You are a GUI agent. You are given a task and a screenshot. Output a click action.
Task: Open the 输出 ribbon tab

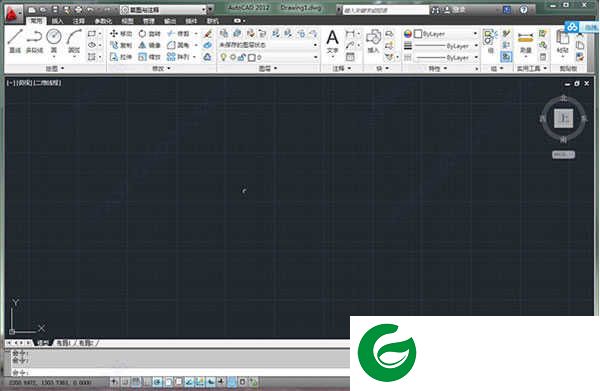pyautogui.click(x=170, y=21)
